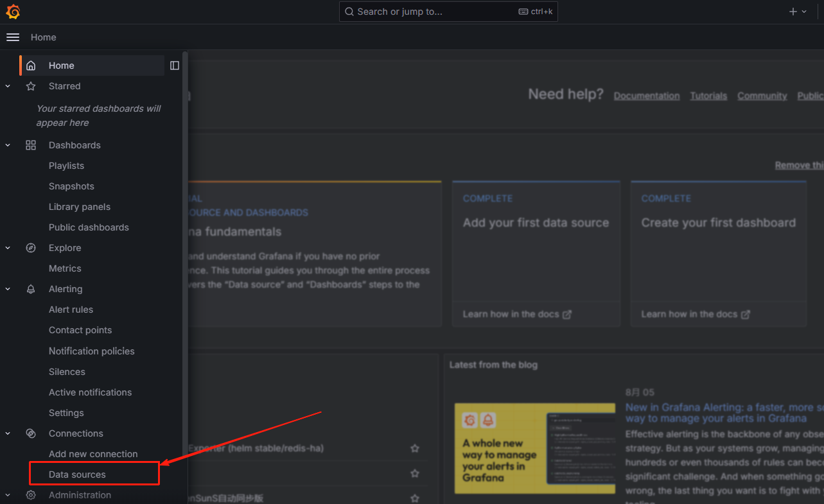This screenshot has height=504, width=824.
Task: Expand the Administration section chevron
Action: click(8, 495)
